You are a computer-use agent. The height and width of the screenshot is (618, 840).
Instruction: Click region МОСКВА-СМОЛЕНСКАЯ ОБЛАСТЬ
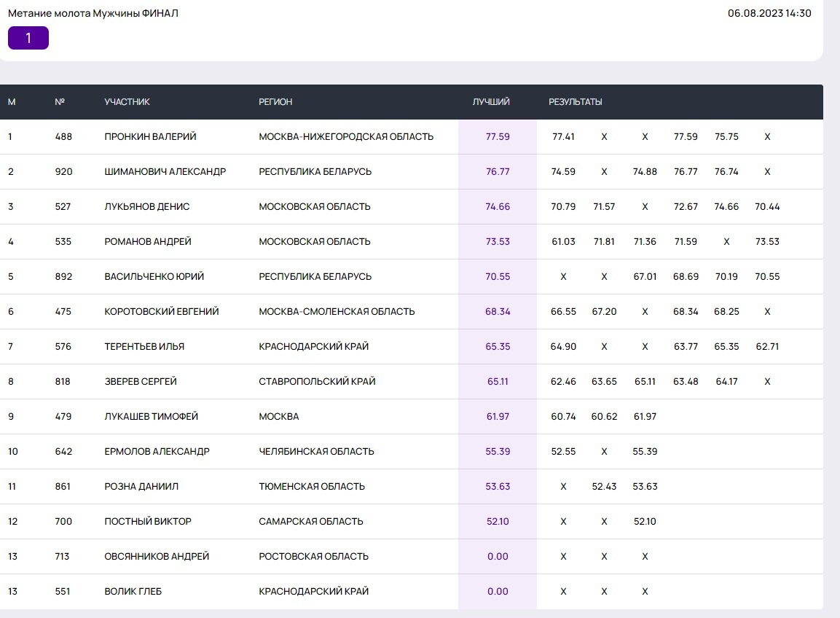pyautogui.click(x=337, y=311)
